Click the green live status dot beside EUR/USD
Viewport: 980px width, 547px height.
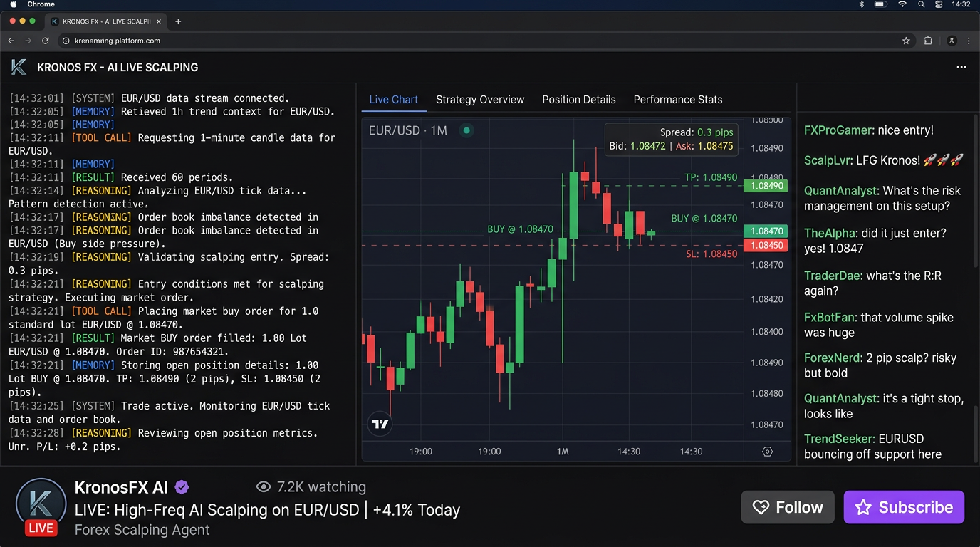click(466, 130)
